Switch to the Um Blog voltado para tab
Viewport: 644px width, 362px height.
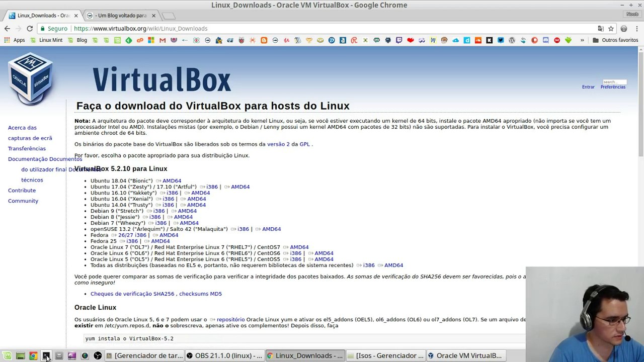point(120,16)
